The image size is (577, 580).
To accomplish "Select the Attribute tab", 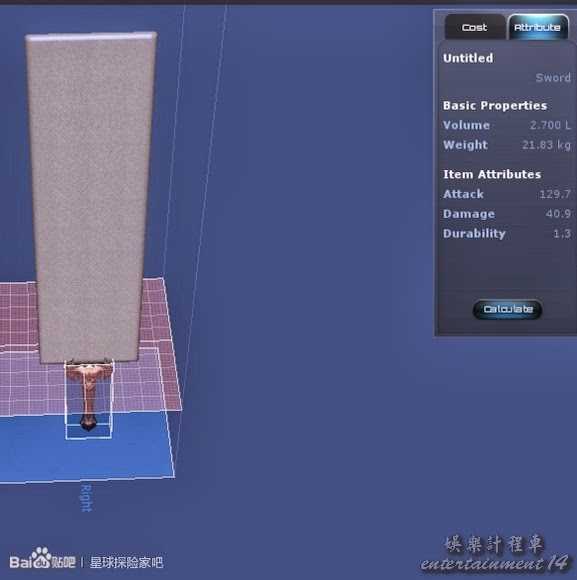I will tap(538, 27).
